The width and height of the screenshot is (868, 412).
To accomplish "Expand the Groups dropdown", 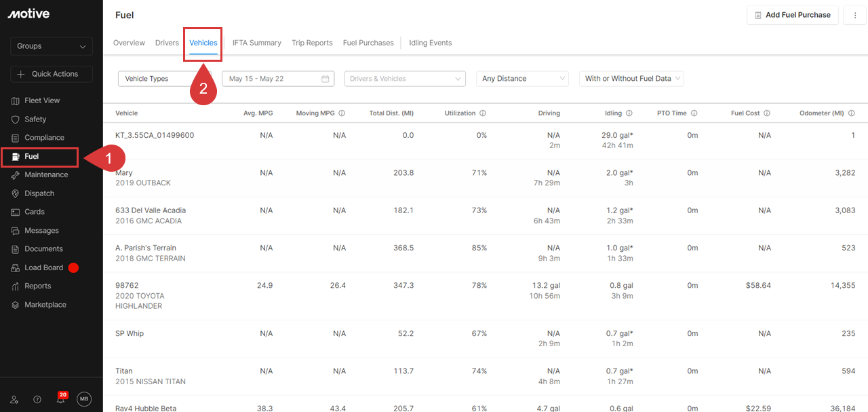I will pos(52,46).
